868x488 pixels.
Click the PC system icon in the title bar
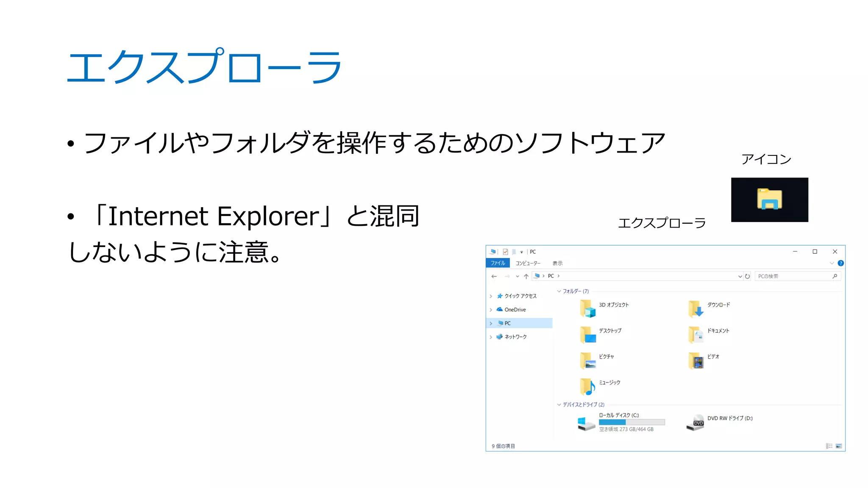(492, 252)
